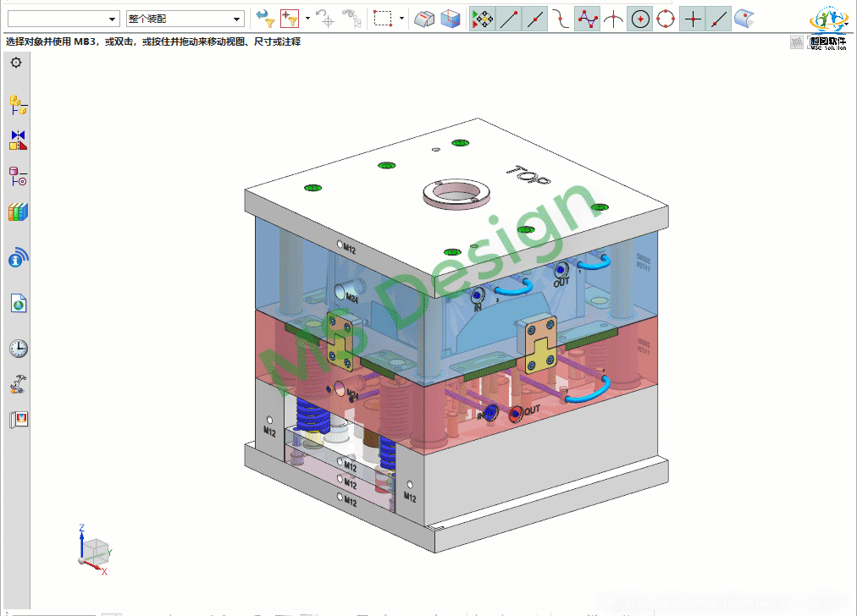Click the highlight hidden edges icon
Viewport: 857px width, 616px height.
(x=424, y=19)
